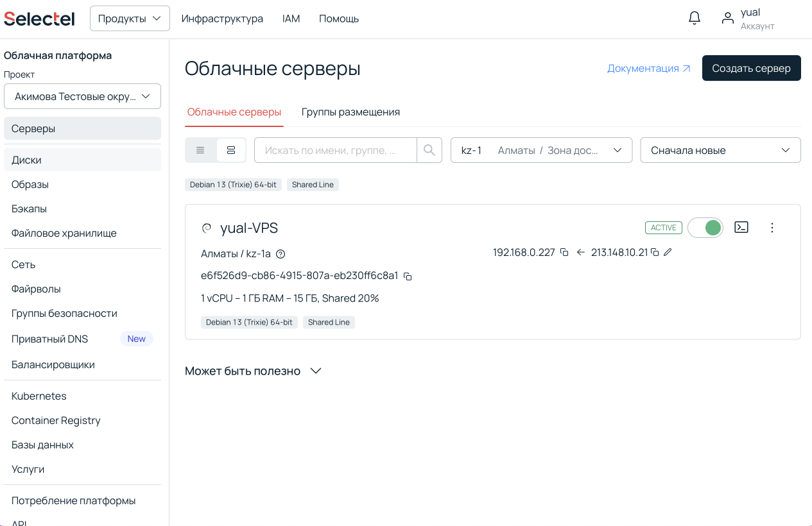
Task: Toggle yual-VPS power switch
Action: [x=705, y=227]
